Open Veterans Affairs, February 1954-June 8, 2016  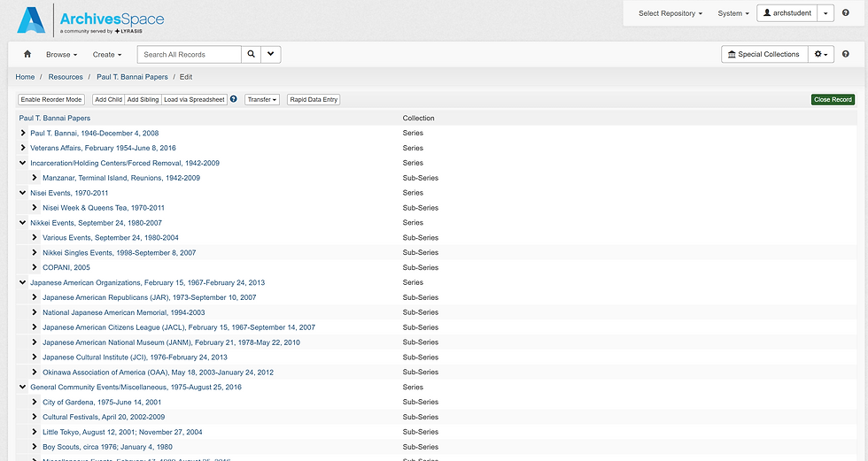[x=103, y=148]
